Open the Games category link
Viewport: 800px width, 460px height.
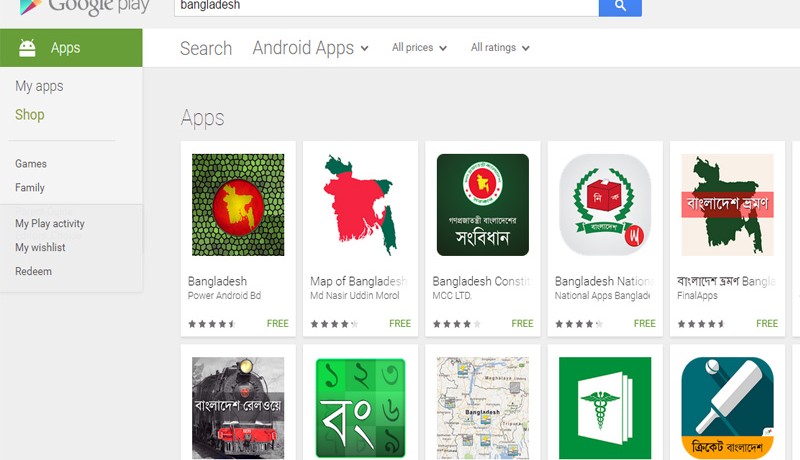pos(31,164)
